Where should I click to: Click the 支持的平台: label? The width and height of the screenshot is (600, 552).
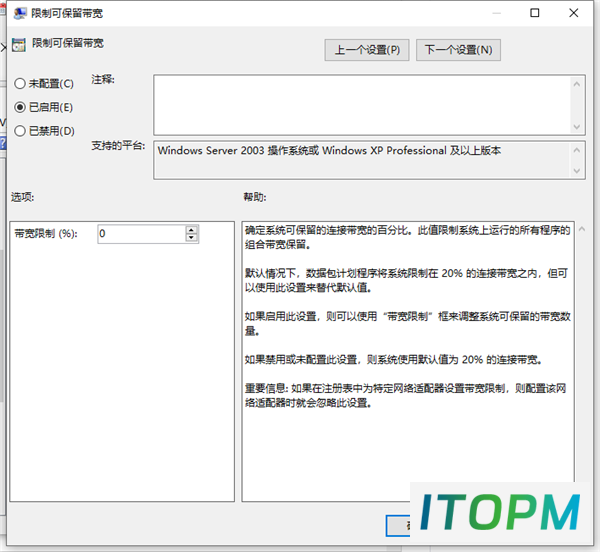118,145
